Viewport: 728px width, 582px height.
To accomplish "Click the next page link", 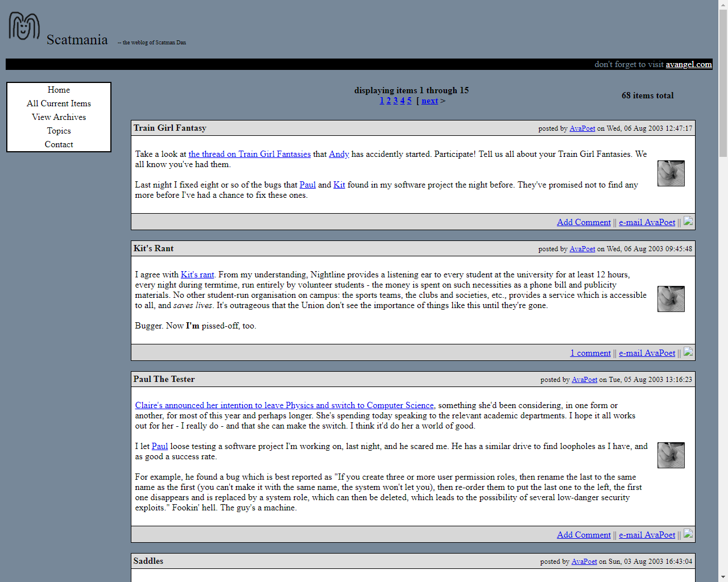I will click(429, 101).
